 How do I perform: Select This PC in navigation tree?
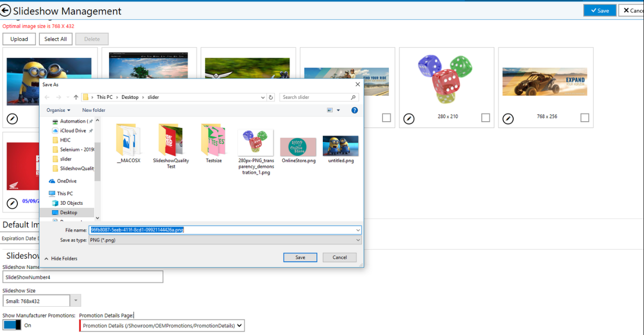point(61,194)
